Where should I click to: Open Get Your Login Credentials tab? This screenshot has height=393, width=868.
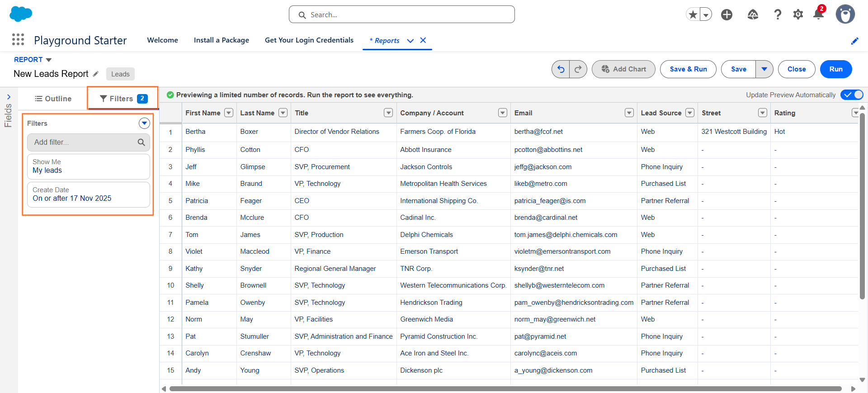coord(309,40)
